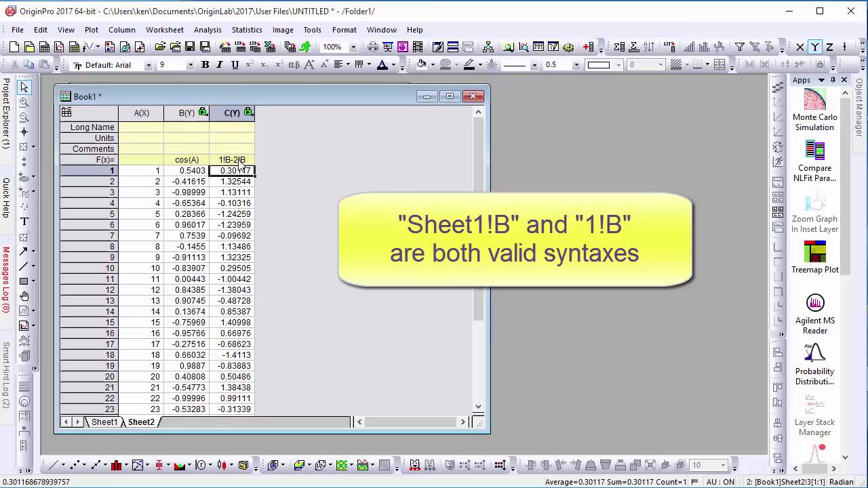Image resolution: width=868 pixels, height=488 pixels.
Task: Open the zoom level 100% dropdown
Action: point(353,47)
